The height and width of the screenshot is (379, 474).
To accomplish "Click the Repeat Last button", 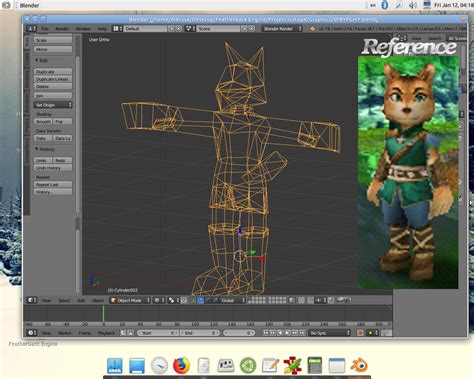I will tap(53, 184).
